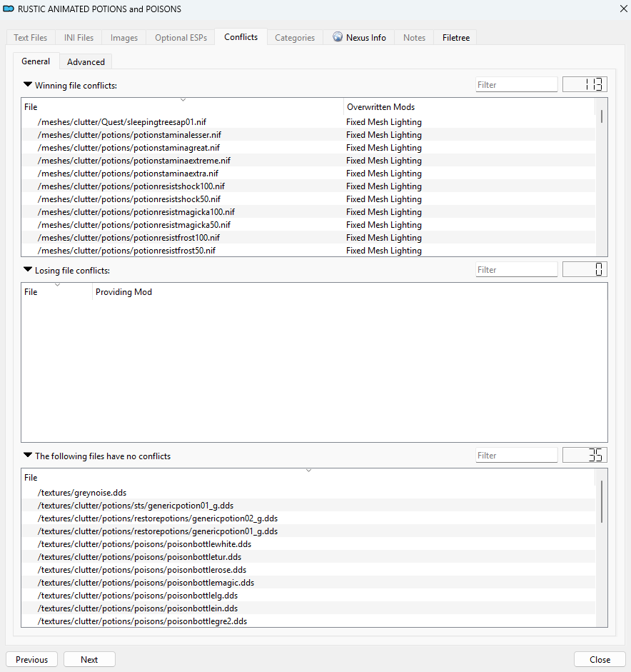Viewport: 631px width, 672px height.
Task: Click the no-conflicts Filter field
Action: click(516, 456)
